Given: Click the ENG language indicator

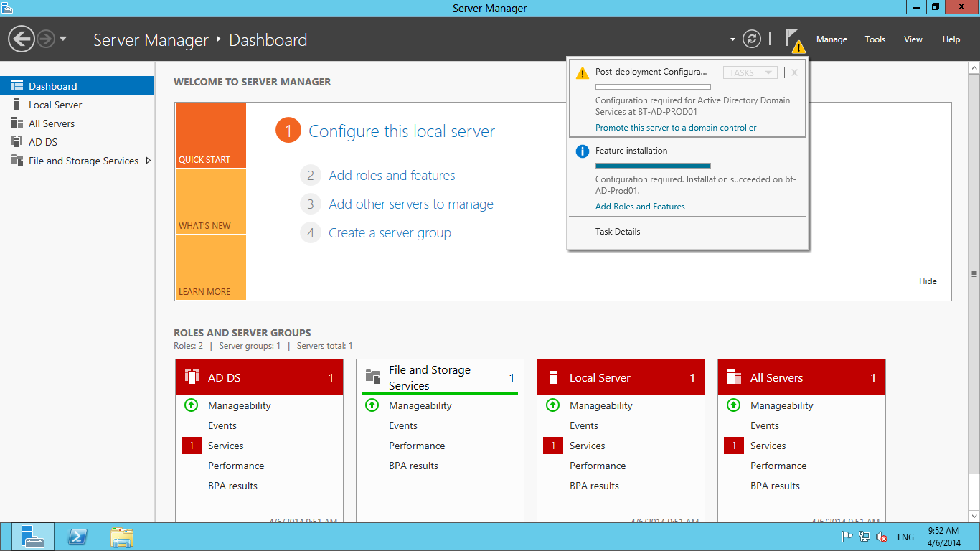Looking at the screenshot, I should coord(905,537).
